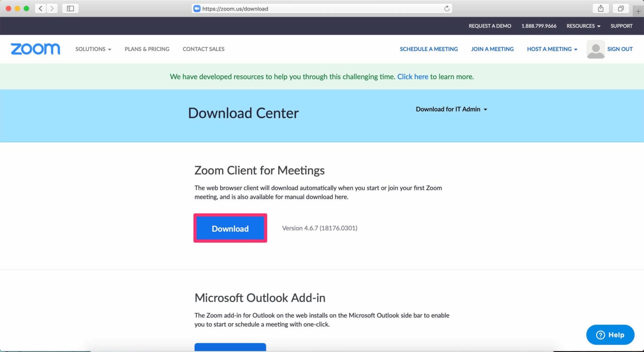
Task: Follow the 'Click here' banner link
Action: (x=413, y=77)
